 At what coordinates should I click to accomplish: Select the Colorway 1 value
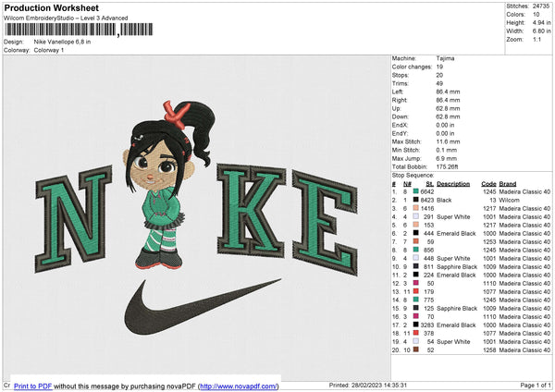coord(49,50)
